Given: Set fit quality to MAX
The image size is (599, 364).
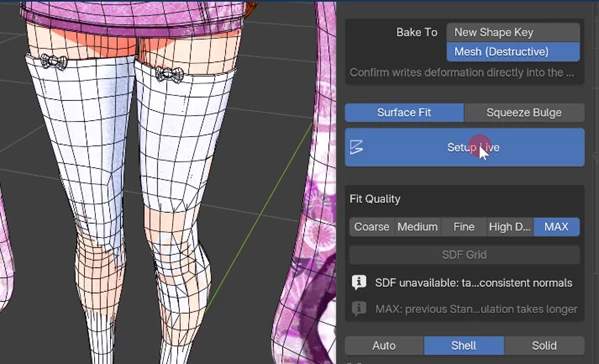Looking at the screenshot, I should point(557,227).
